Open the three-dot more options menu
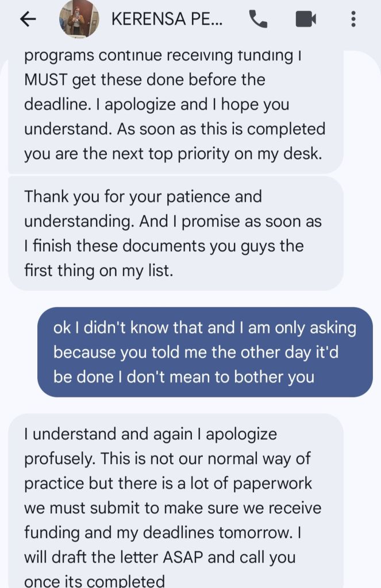Screen dimensions: 381x588 coord(353,20)
